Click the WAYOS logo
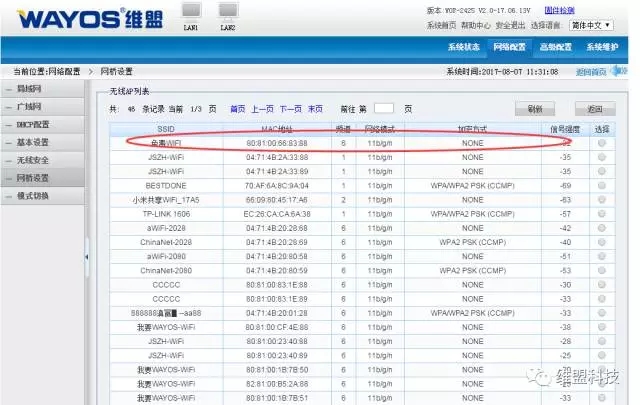The width and height of the screenshot is (640, 405). coord(90,19)
